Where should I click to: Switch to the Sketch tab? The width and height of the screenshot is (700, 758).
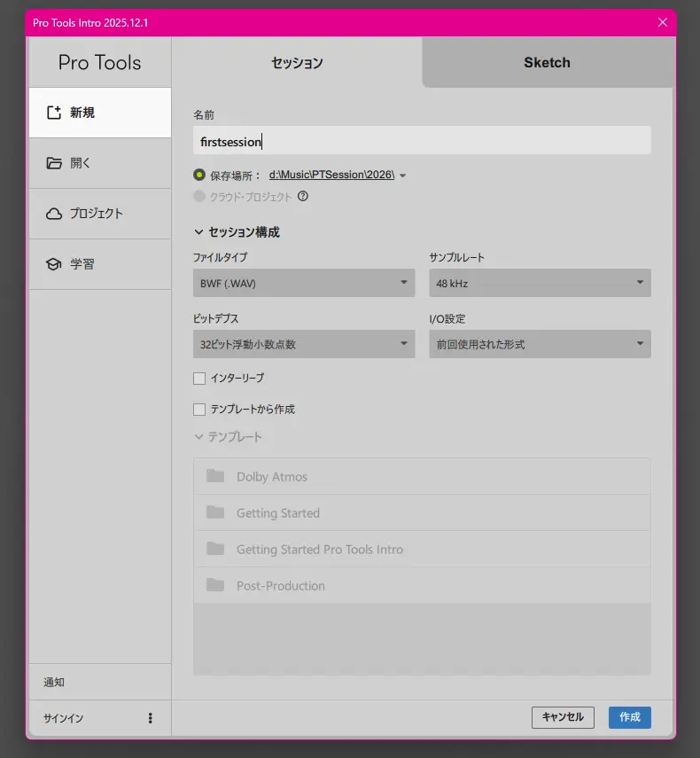pos(547,63)
